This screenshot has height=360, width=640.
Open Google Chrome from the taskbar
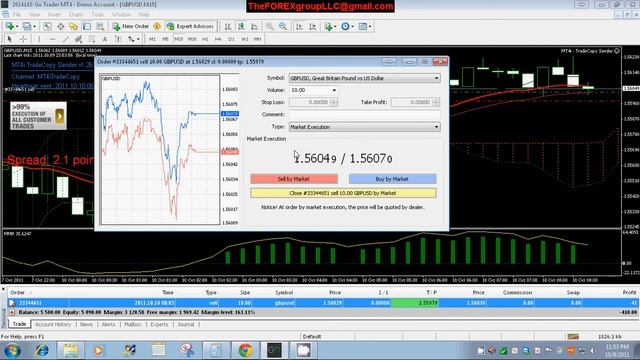245,350
